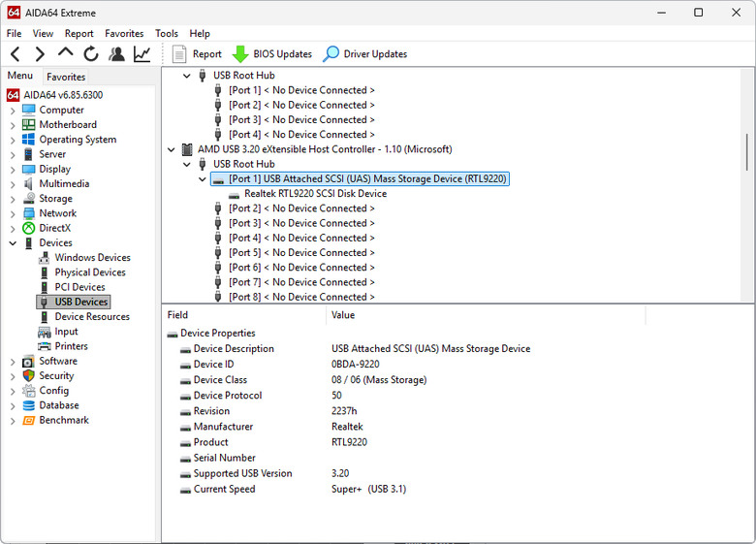Click the Report toolbar button
The height and width of the screenshot is (544, 756).
click(197, 54)
